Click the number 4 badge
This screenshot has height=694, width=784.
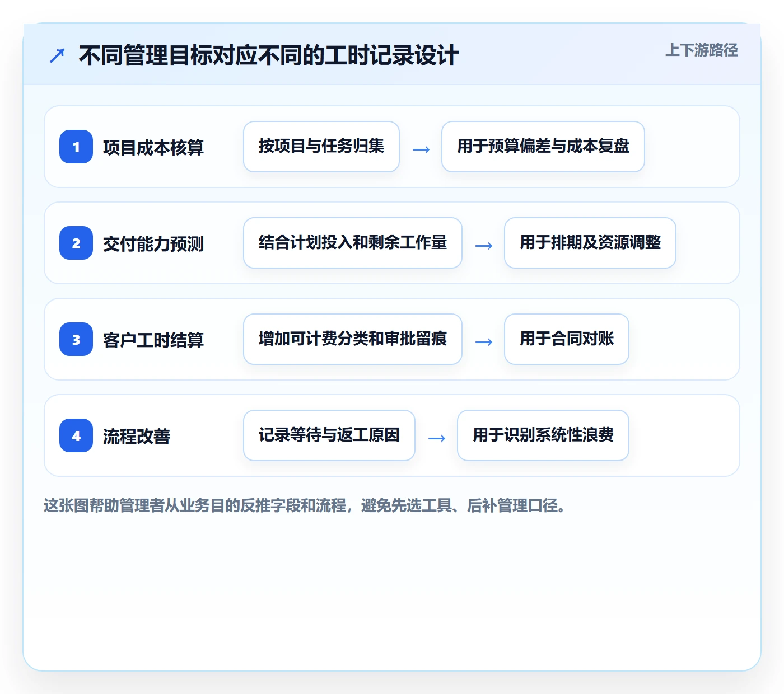click(x=76, y=435)
